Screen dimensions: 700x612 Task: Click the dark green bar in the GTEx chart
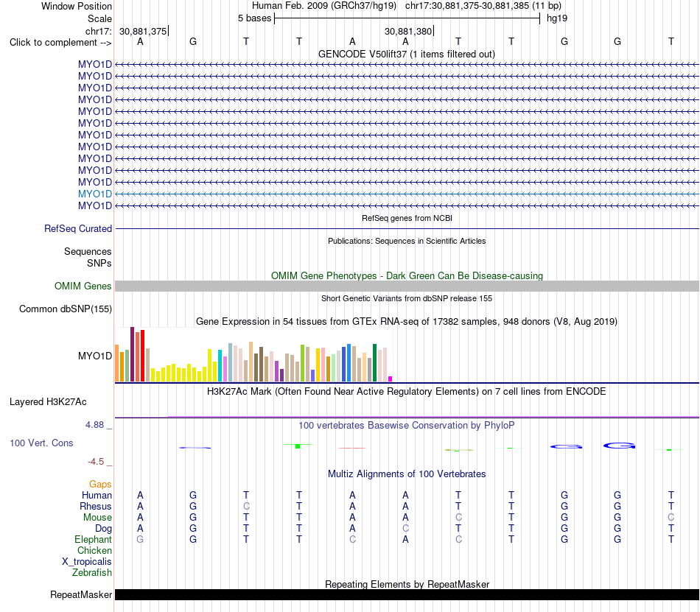(x=374, y=362)
